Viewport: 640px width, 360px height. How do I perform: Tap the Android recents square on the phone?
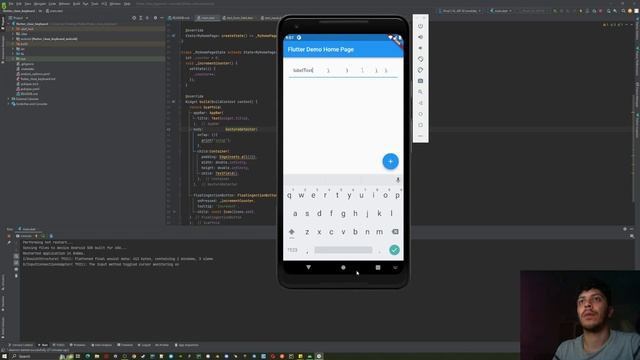point(378,267)
